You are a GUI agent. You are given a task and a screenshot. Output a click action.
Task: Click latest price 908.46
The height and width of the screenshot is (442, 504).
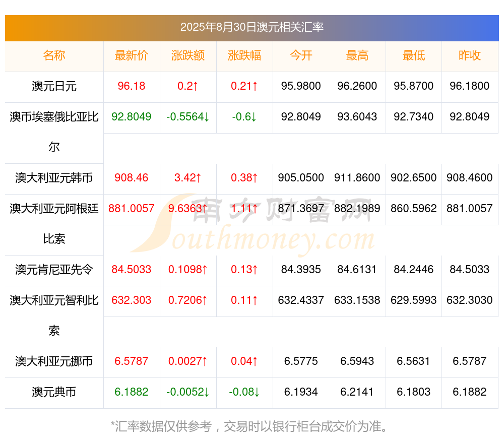pyautogui.click(x=132, y=178)
